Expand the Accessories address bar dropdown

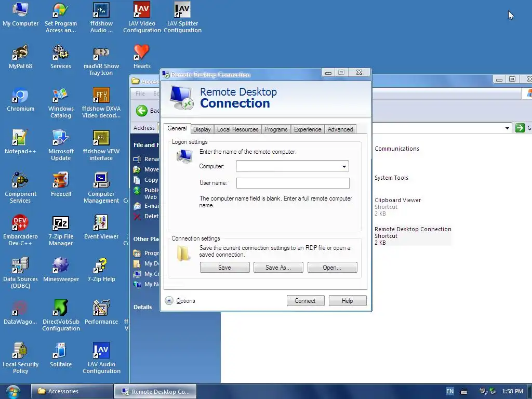507,128
